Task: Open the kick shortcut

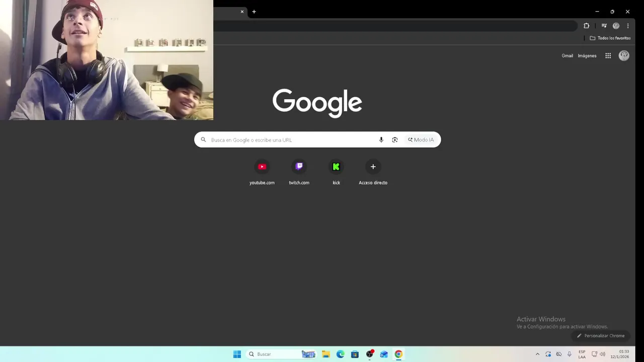Action: pyautogui.click(x=336, y=172)
